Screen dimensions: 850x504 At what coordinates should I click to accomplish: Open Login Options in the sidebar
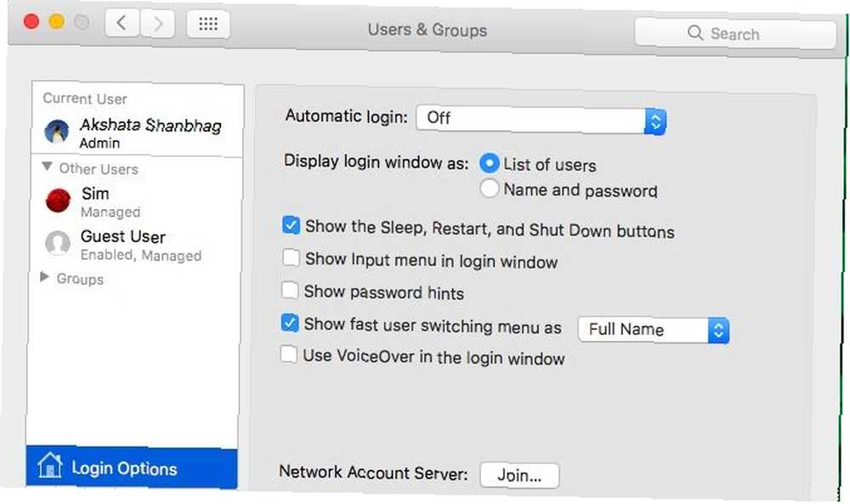(131, 467)
